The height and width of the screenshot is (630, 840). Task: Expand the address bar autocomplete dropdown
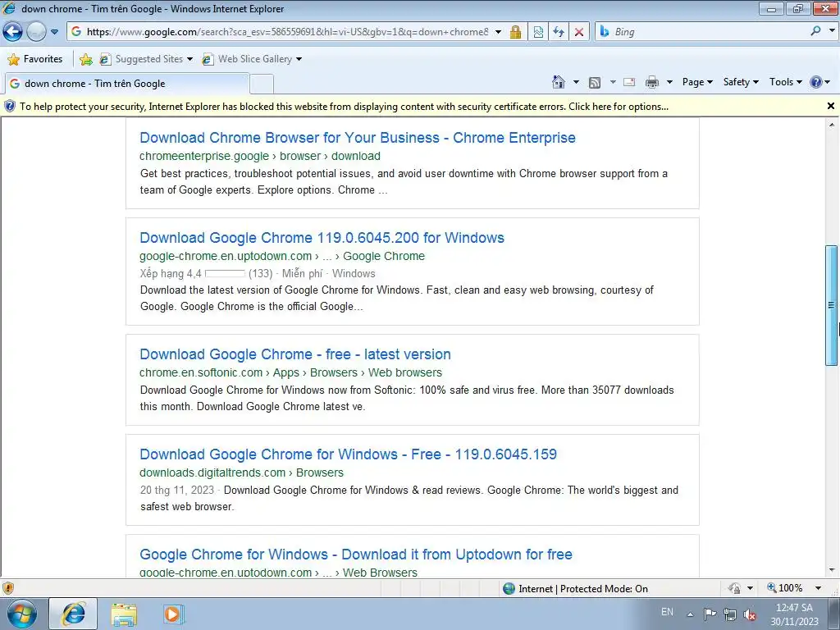(498, 32)
